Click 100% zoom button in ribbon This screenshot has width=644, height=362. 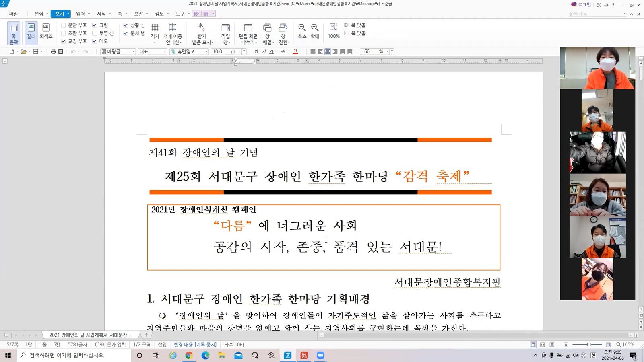pyautogui.click(x=334, y=31)
